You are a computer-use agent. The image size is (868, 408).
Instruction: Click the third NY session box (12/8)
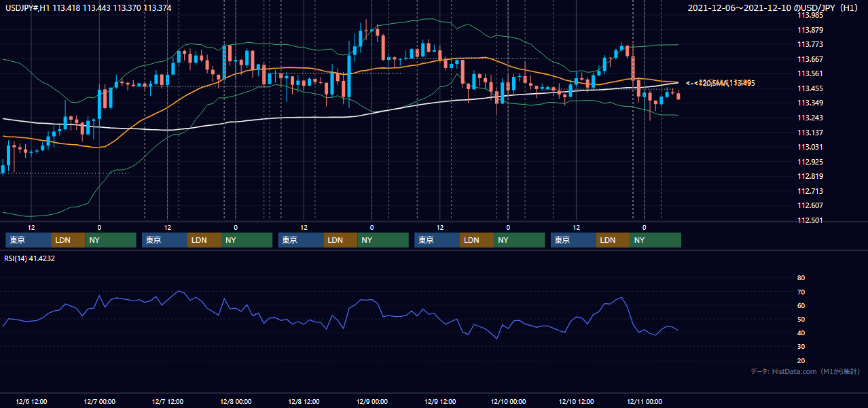click(x=383, y=240)
